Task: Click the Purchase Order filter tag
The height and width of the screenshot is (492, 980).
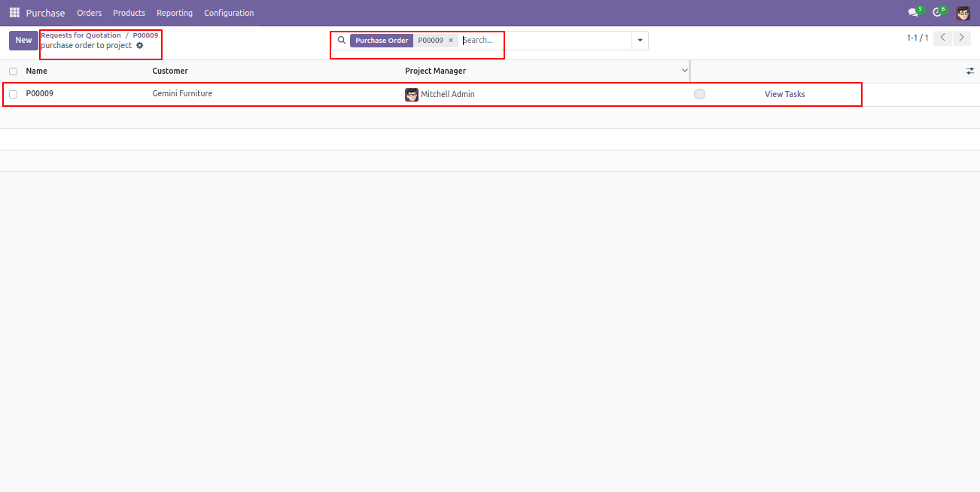Action: coord(382,41)
